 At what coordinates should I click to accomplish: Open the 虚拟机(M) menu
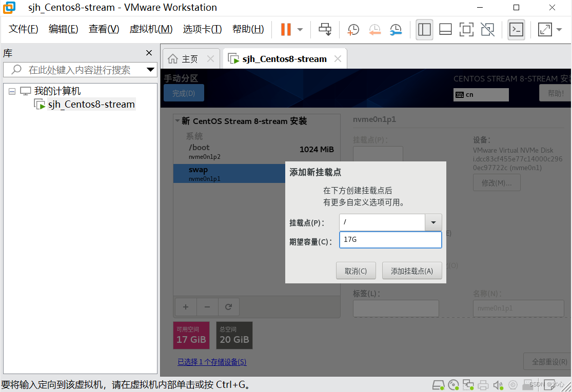tap(151, 29)
